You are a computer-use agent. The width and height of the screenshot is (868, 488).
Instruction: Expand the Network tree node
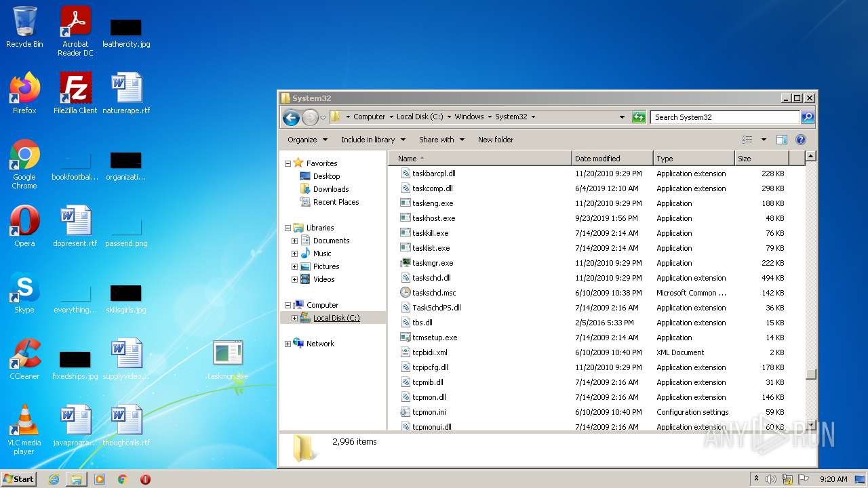tap(288, 344)
